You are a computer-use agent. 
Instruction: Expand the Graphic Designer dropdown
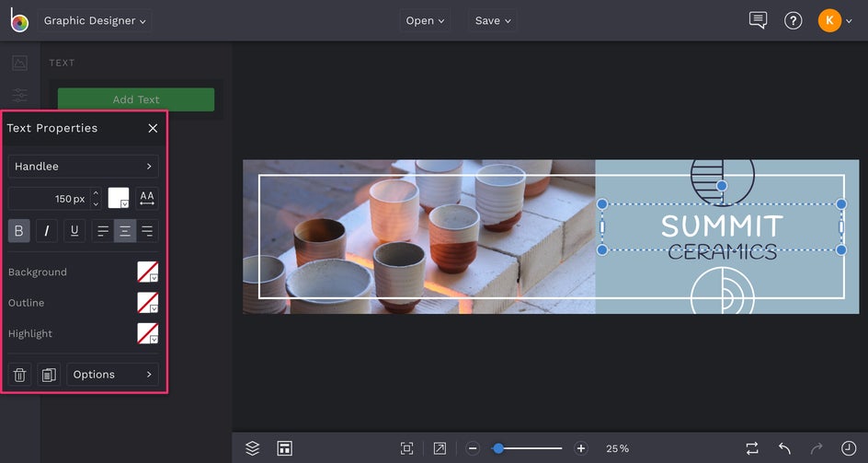point(95,20)
